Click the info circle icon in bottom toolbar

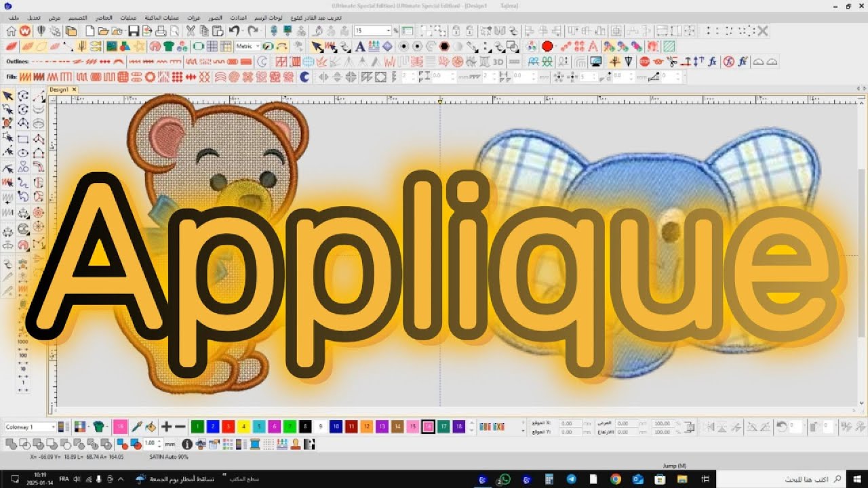click(187, 445)
